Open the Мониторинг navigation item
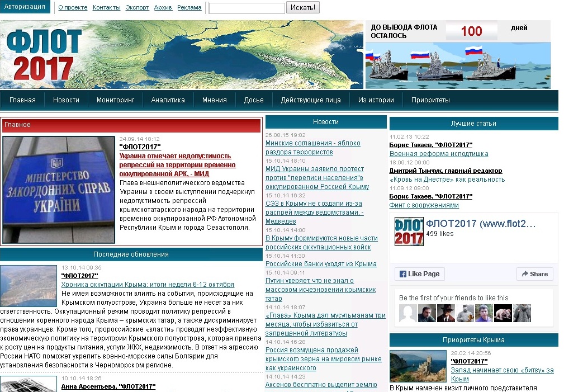This screenshot has width=564, height=392. [x=116, y=100]
